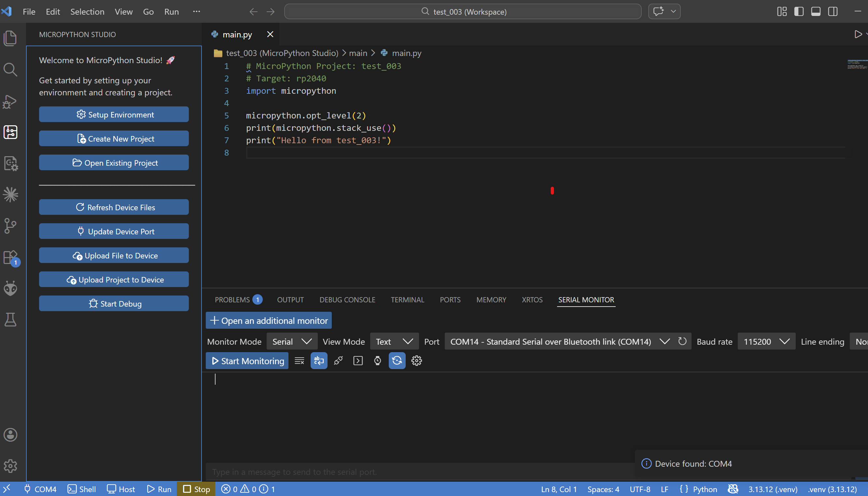
Task: Open the Copilot chat icon in title bar
Action: pos(658,12)
